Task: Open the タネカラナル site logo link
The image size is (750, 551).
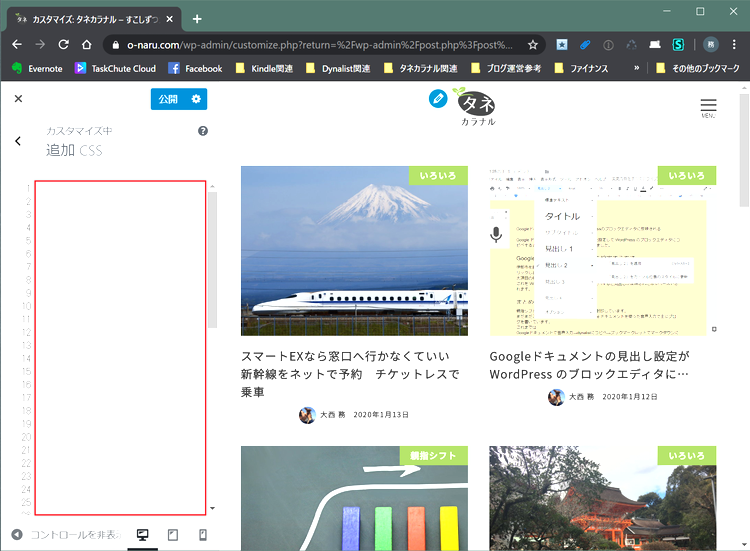Action: click(476, 108)
